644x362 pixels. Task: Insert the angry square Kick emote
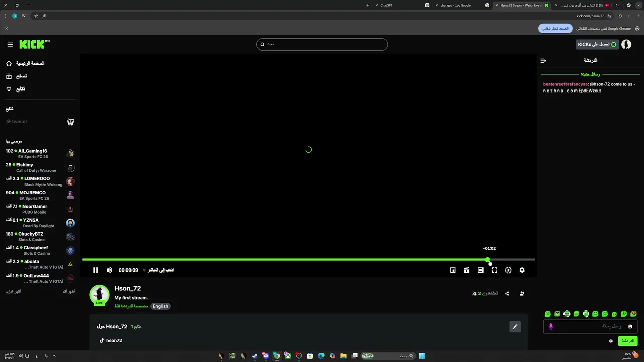(x=557, y=314)
